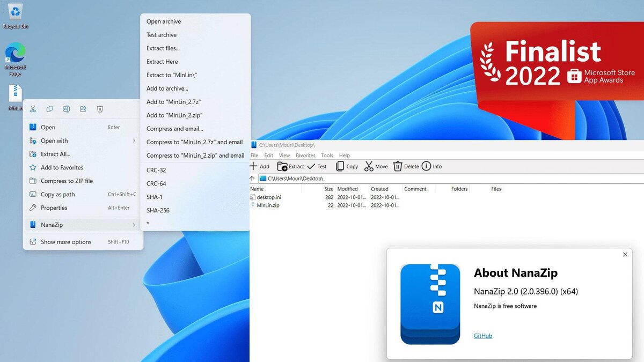Select Add to "MinLin_2.7z"
644x362 pixels.
pos(195,102)
